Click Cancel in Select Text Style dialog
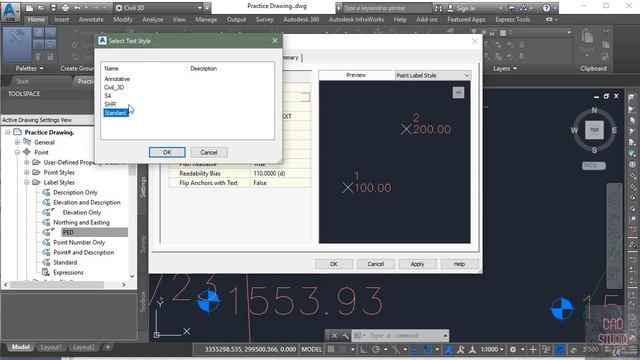This screenshot has width=640, height=360. coord(209,152)
